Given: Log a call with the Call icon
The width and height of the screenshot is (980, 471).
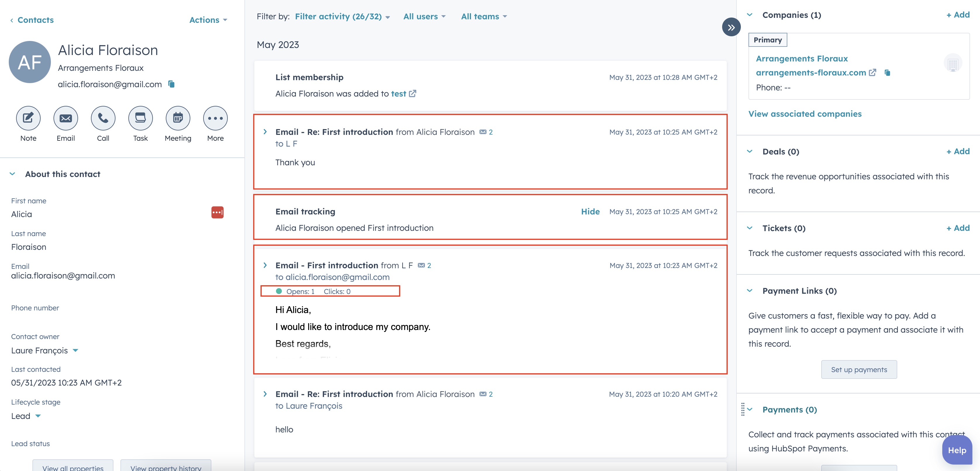Looking at the screenshot, I should (103, 118).
